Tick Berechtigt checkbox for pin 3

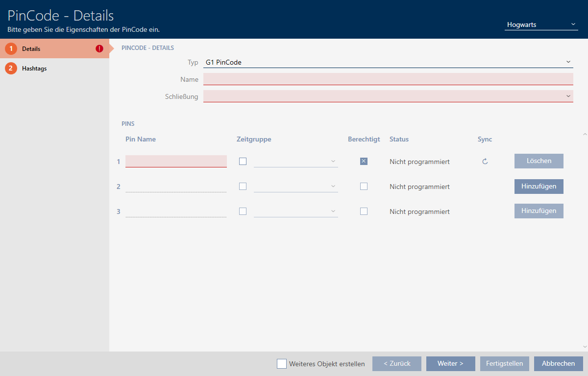click(364, 211)
